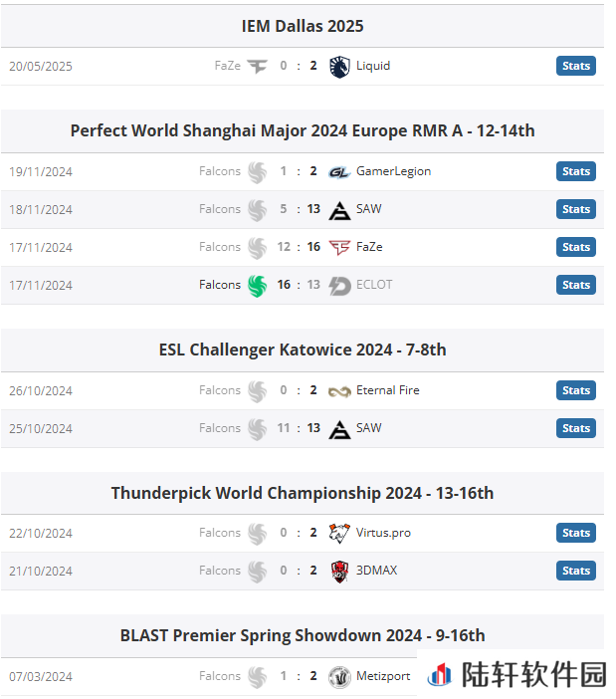Click the Virtus.pro team logo

click(339, 533)
